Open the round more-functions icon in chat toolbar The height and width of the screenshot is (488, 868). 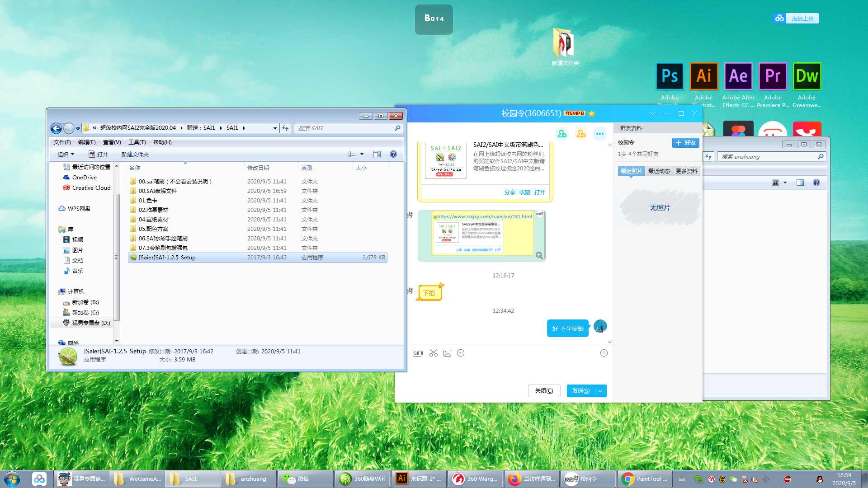point(461,353)
